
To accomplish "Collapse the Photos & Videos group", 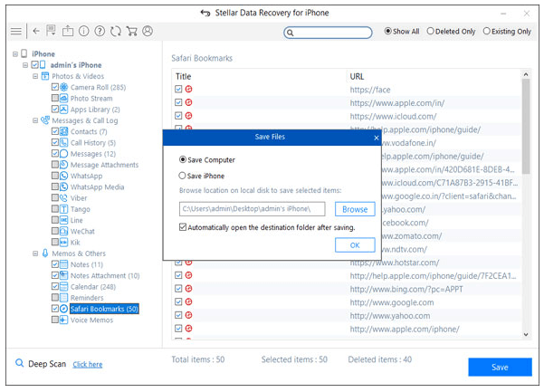I will tap(35, 76).
